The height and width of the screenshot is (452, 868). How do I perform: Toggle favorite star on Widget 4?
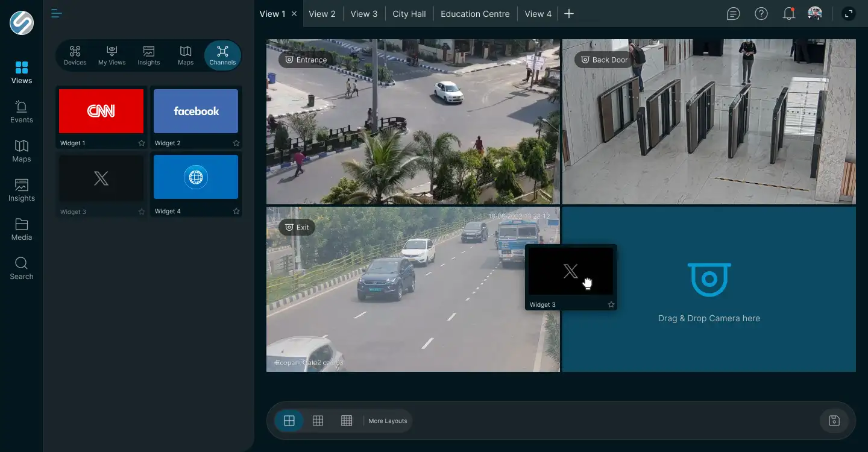[x=236, y=212]
